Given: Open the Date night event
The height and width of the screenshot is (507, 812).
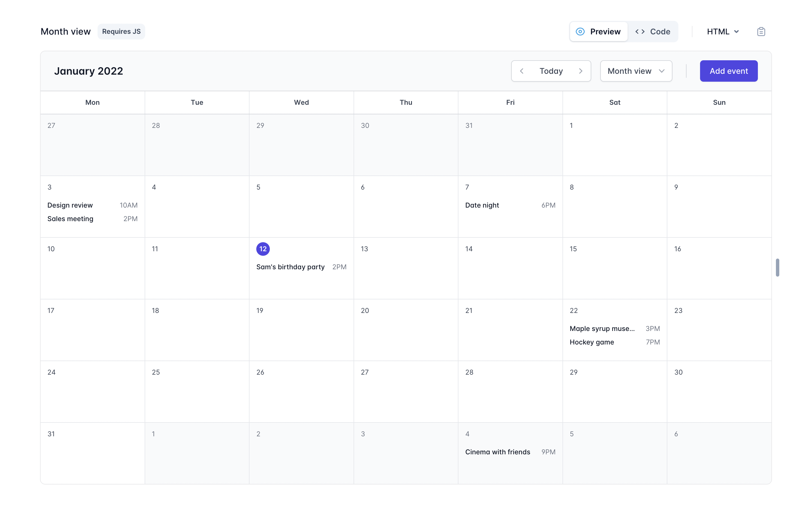Looking at the screenshot, I should [482, 205].
